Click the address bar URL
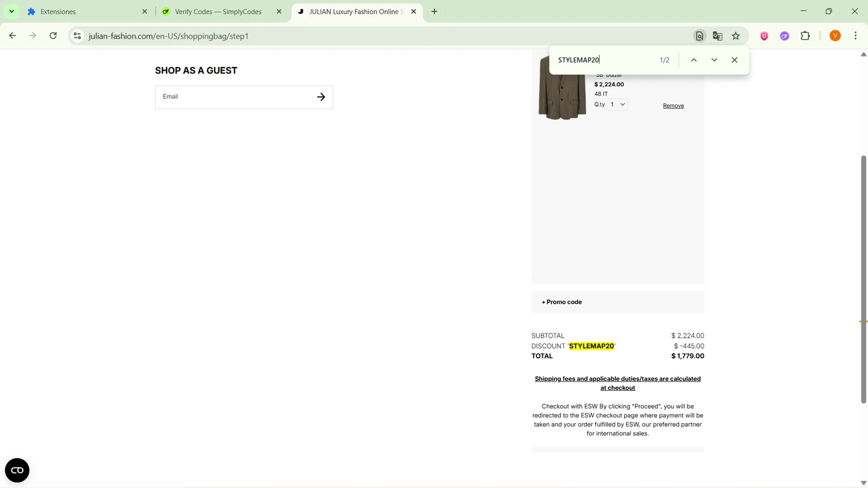Image resolution: width=868 pixels, height=488 pixels. (168, 36)
